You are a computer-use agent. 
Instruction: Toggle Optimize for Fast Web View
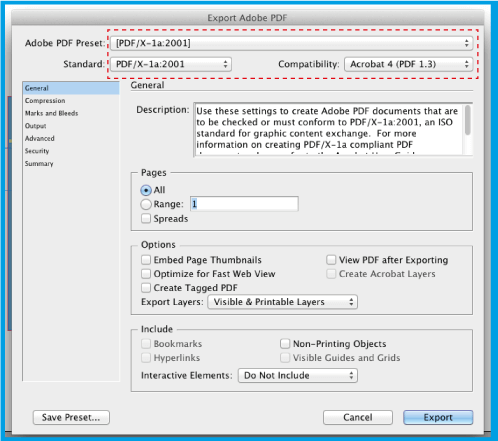(146, 274)
